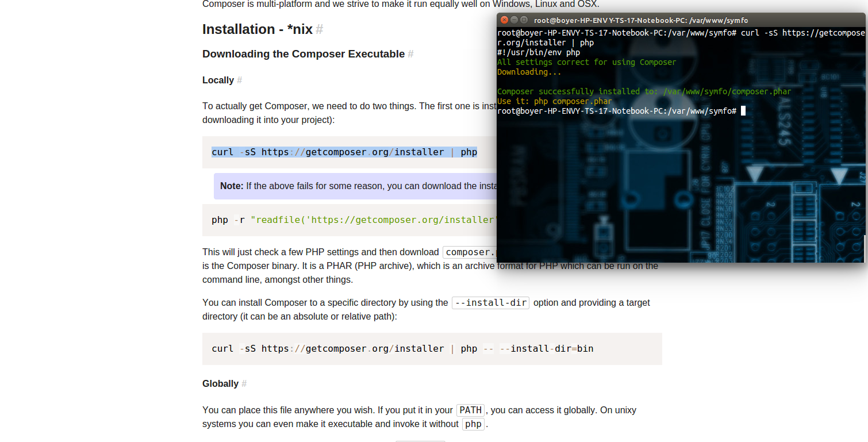
Task: Click the 'Composer is multi-platform' sentence
Action: [401, 5]
